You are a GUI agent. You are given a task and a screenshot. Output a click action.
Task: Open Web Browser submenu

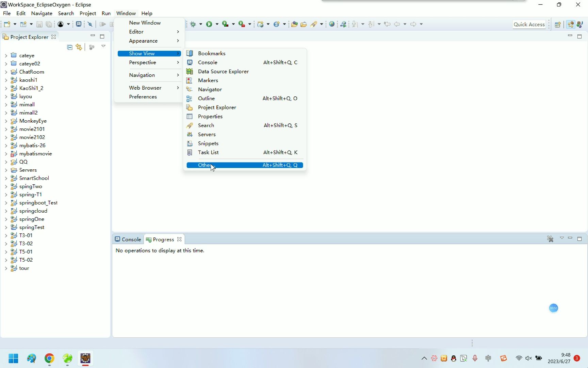pyautogui.click(x=149, y=88)
